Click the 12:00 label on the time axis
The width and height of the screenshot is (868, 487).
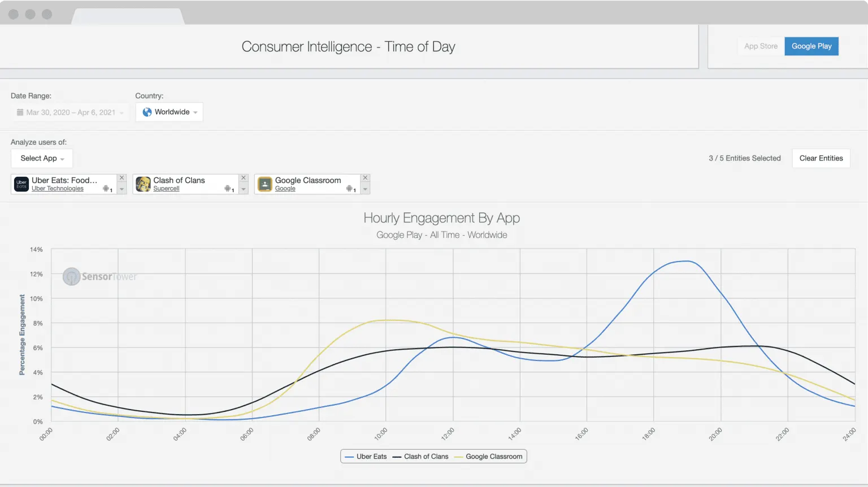(x=448, y=434)
